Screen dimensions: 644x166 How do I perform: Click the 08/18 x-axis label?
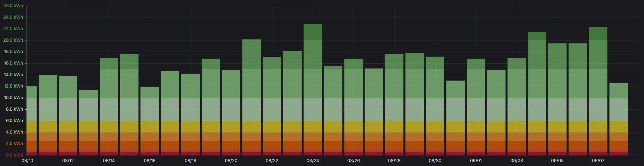[190, 161]
